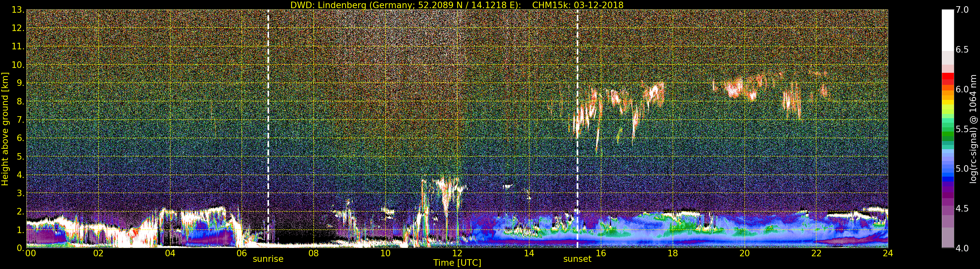The image size is (980, 269).
Task: Click the 'sunrise' label below the time axis
Action: click(x=268, y=259)
